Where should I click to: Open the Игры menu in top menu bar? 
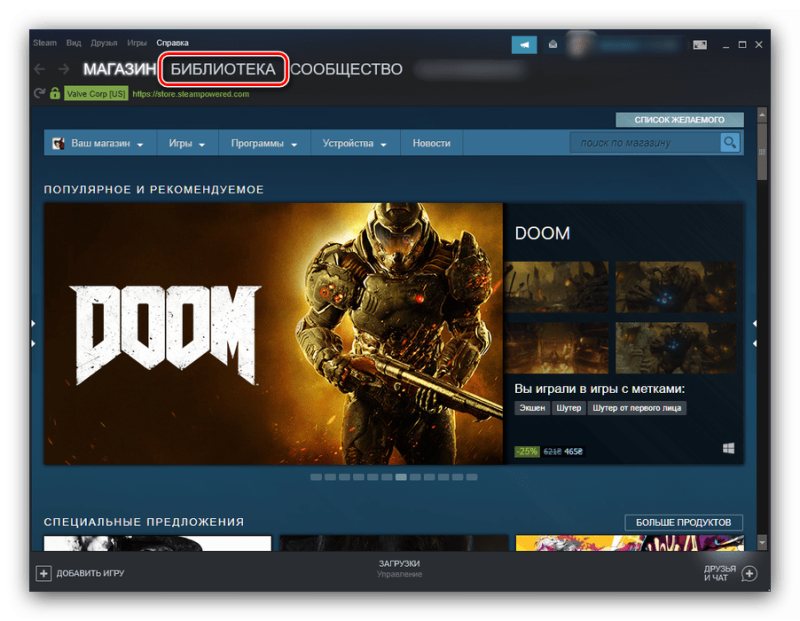[x=137, y=43]
